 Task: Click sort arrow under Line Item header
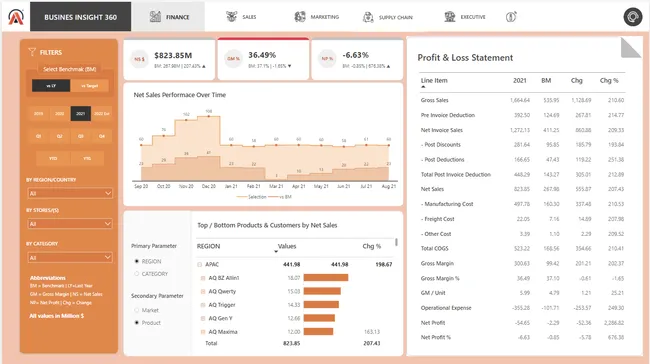(x=423, y=87)
